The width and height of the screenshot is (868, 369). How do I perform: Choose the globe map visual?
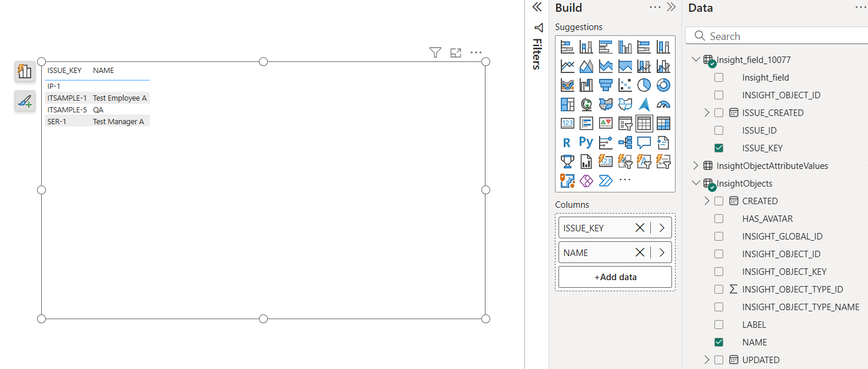click(586, 105)
